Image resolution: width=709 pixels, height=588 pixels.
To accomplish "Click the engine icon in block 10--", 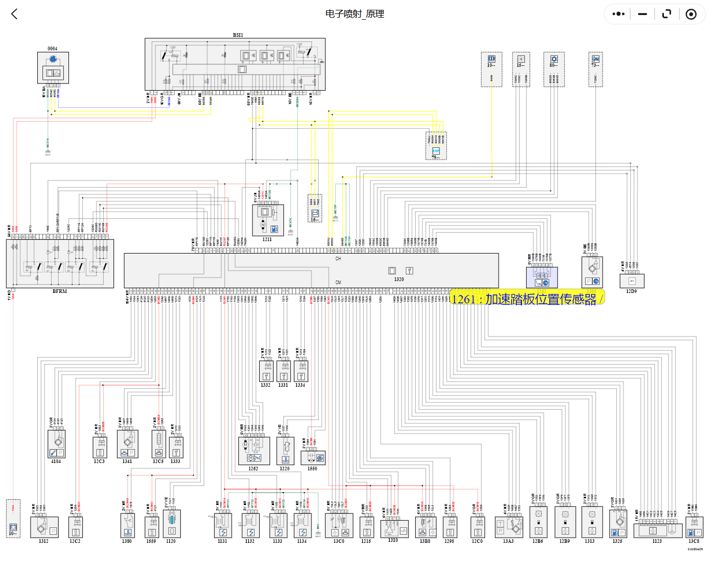I will 491,59.
